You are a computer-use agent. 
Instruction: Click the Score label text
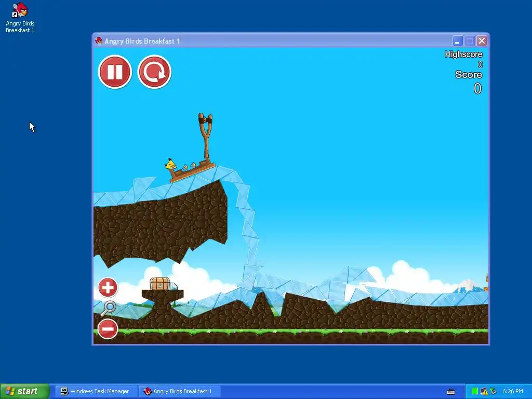(x=469, y=75)
